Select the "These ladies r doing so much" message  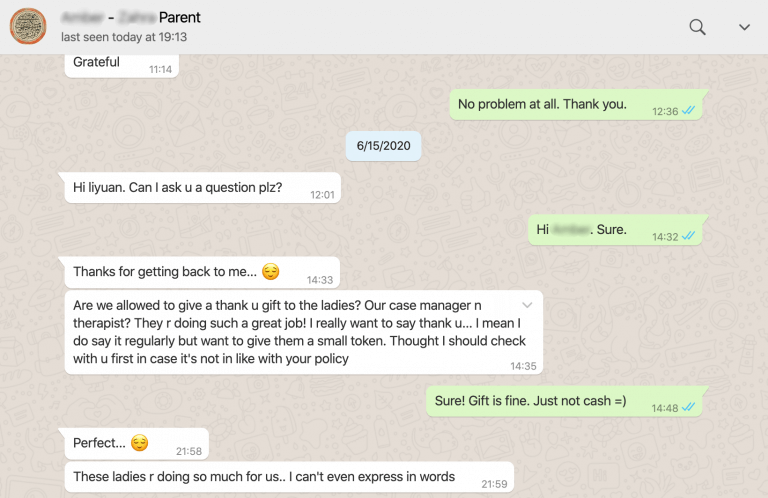[264, 477]
